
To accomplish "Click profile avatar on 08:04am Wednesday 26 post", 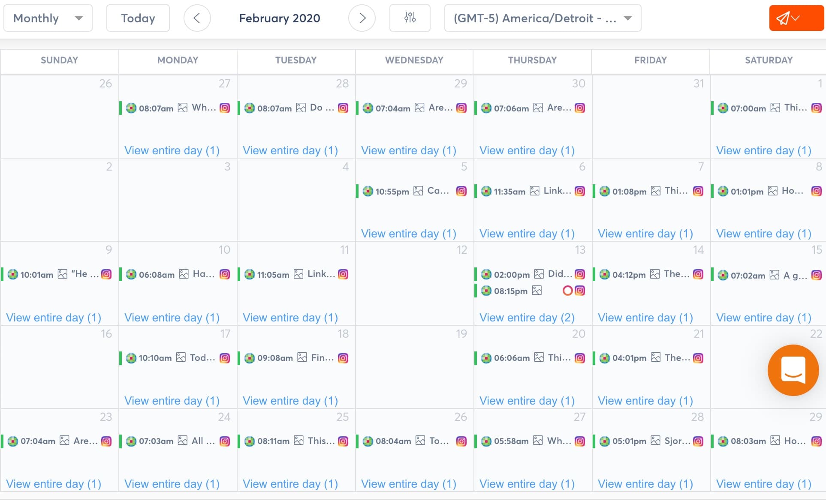I will 368,441.
